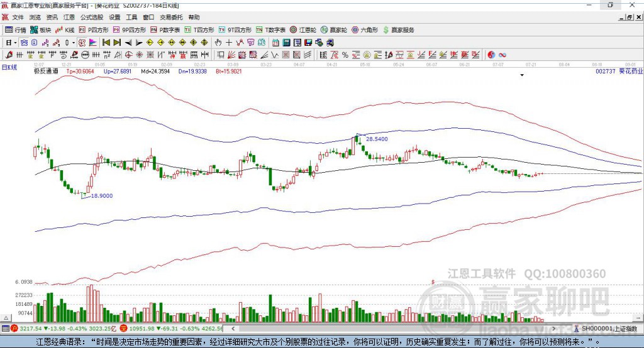Click the Up=27.6891 value
This screenshot has height=348, width=644.
click(x=118, y=71)
